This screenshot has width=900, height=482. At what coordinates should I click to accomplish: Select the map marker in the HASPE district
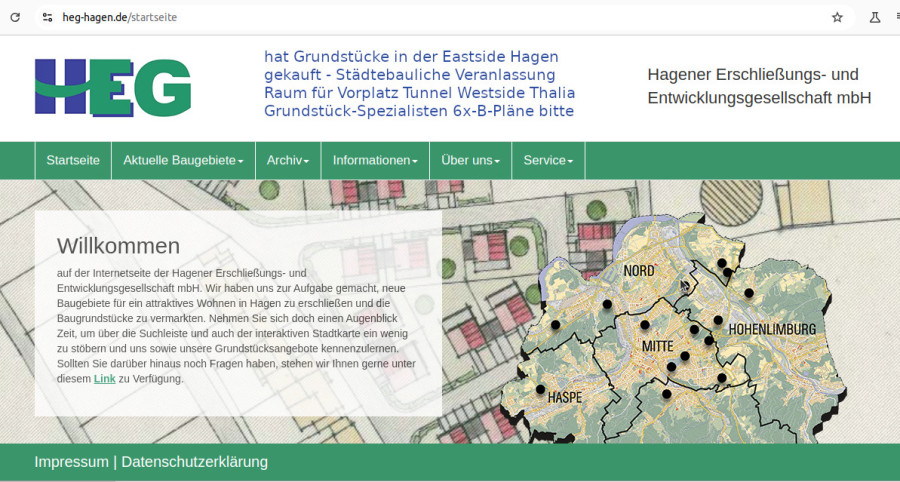pos(541,389)
